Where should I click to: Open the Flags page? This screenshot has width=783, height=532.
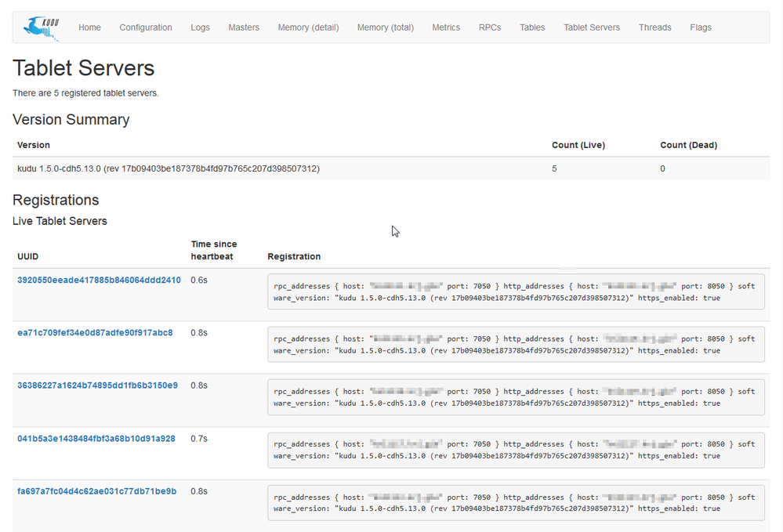(x=701, y=27)
